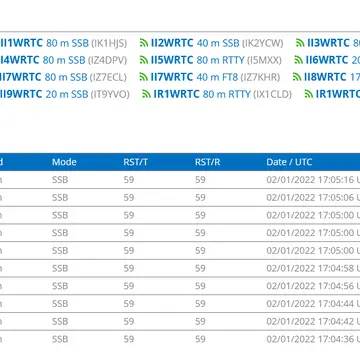Sort table by Mode column header
The width and height of the screenshot is (360, 360).
coord(64,162)
